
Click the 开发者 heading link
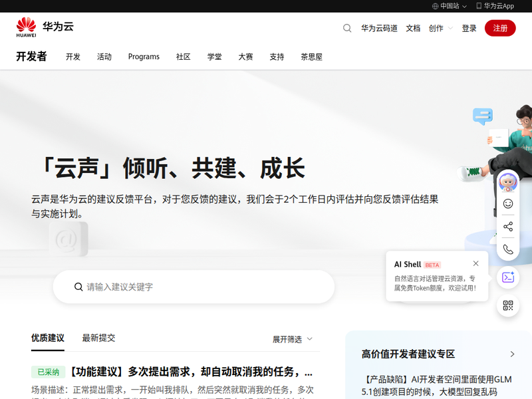[31, 57]
